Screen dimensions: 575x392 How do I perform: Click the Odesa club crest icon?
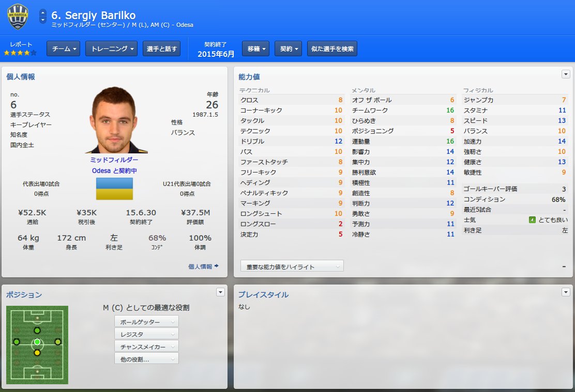18,17
